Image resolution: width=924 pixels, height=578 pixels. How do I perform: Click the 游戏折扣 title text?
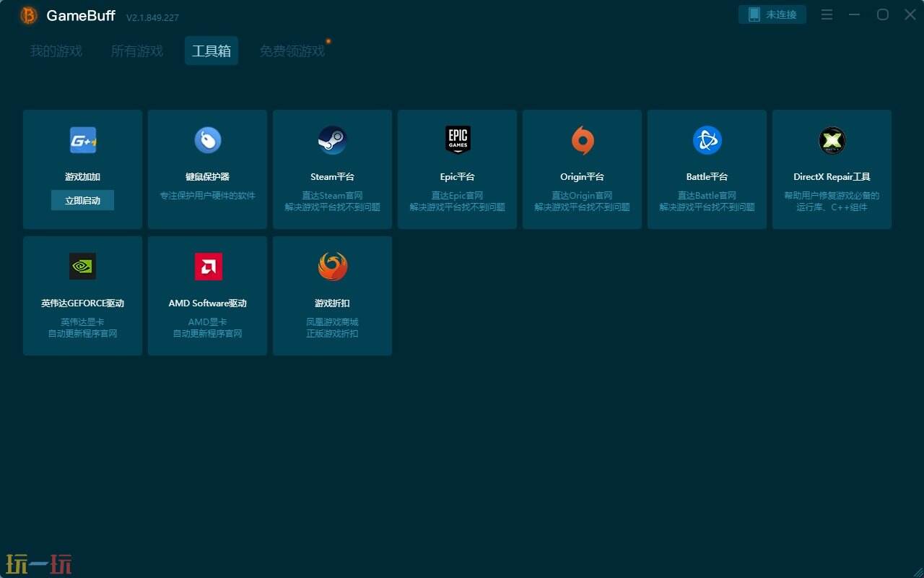click(x=333, y=303)
